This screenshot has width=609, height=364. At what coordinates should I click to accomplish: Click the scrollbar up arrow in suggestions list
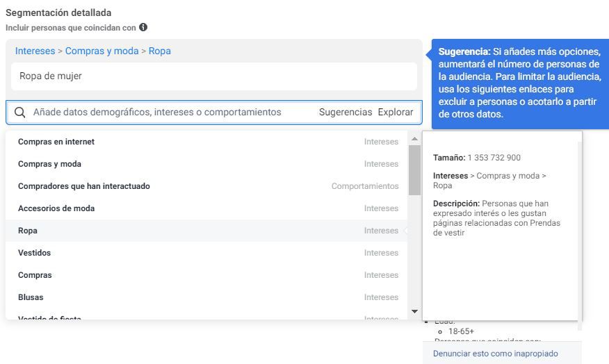[414, 138]
